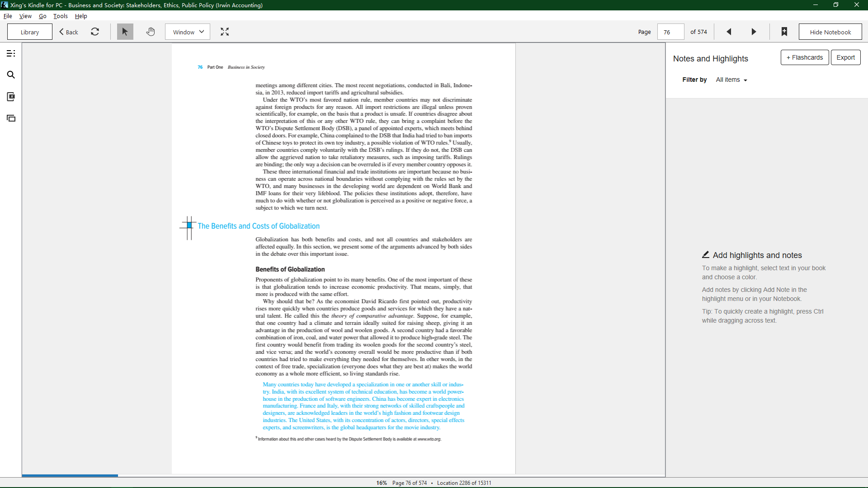868x488 pixels.
Task: Open the Help menu
Action: click(81, 16)
